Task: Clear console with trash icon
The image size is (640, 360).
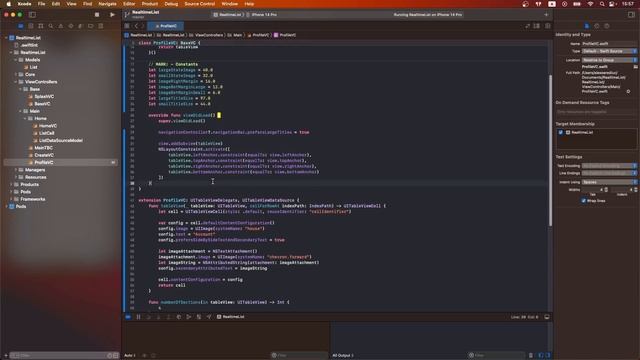Action: [x=531, y=356]
